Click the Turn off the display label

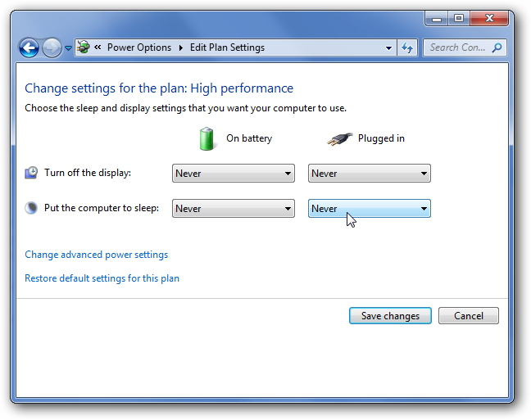click(88, 173)
